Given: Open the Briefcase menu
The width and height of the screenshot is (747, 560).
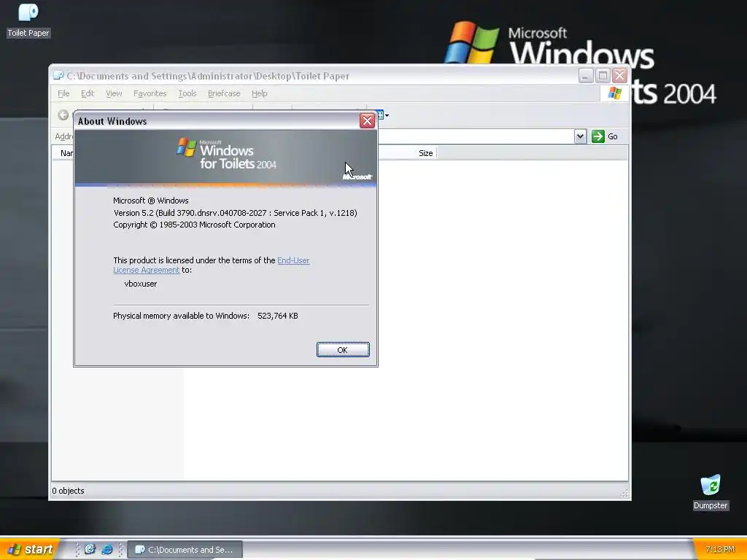Looking at the screenshot, I should coord(224,93).
